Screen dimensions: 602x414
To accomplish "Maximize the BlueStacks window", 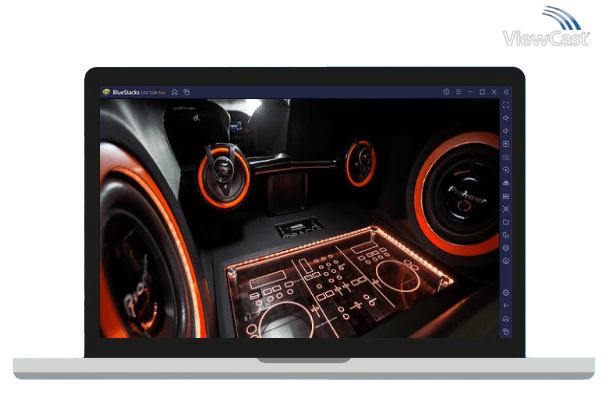I will [482, 92].
